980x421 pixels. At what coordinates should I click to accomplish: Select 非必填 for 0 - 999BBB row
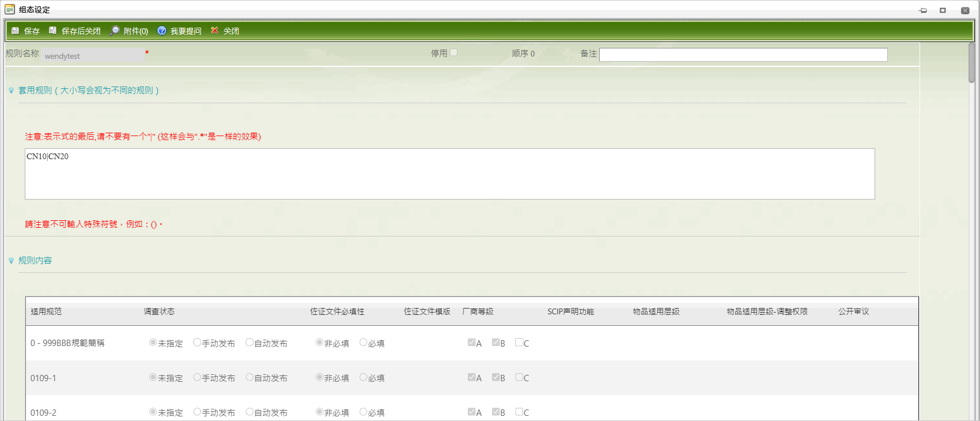(x=319, y=343)
